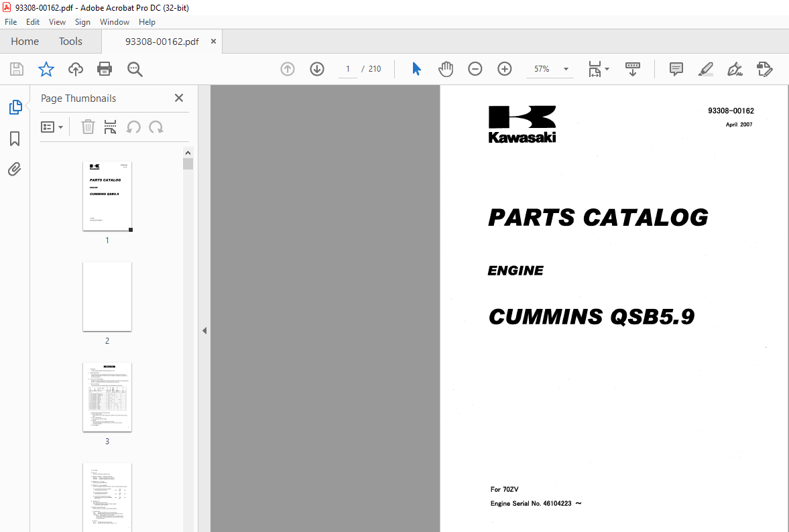The width and height of the screenshot is (789, 532).
Task: Go to previous page arrow
Action: point(288,69)
